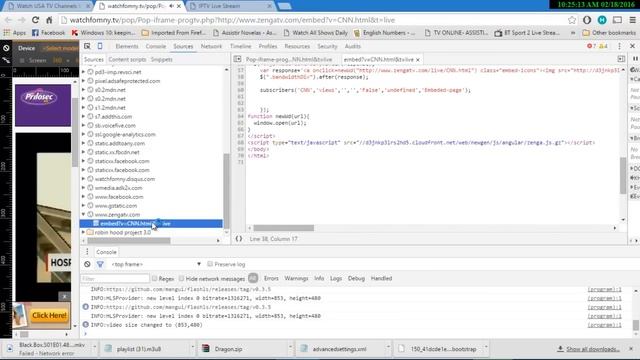
Task: Expand the www.gstatic.com tree node
Action: 84,205
